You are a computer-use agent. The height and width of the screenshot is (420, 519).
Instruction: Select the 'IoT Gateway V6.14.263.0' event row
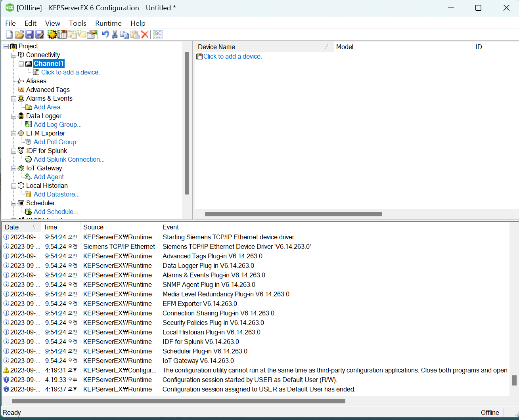(256, 361)
